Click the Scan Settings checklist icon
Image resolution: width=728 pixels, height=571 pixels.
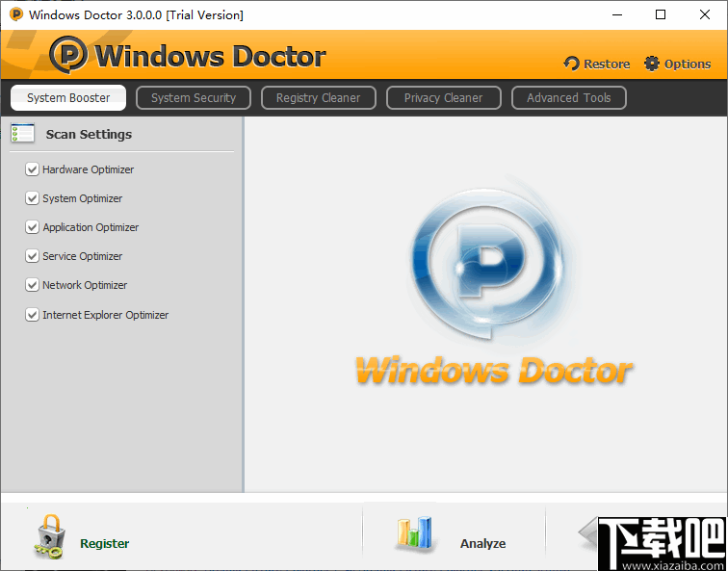click(22, 133)
